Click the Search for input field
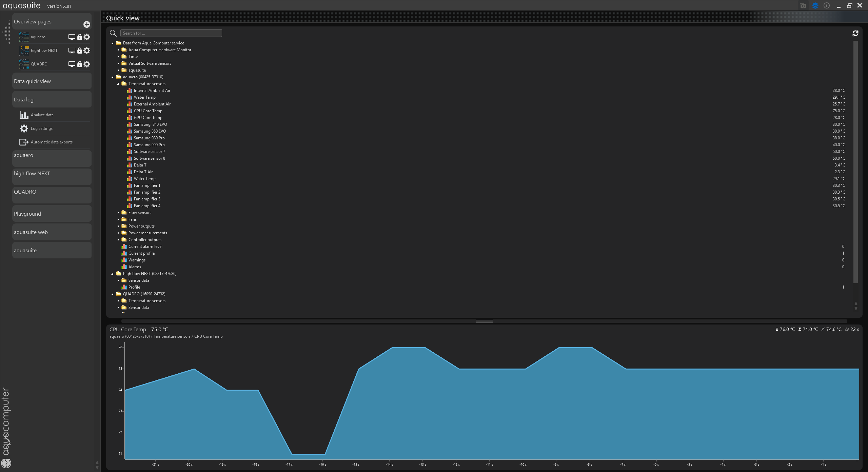This screenshot has width=868, height=472. (x=171, y=33)
